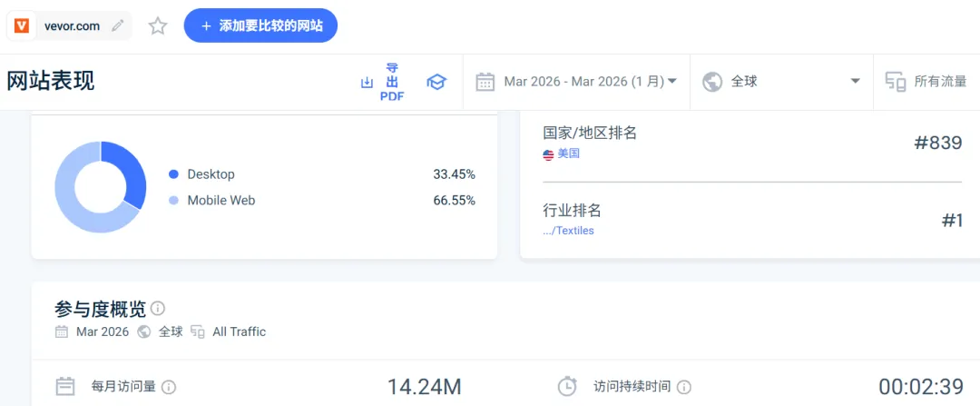Open the .../Textiles industry link
Image resolution: width=980 pixels, height=406 pixels.
pyautogui.click(x=568, y=231)
